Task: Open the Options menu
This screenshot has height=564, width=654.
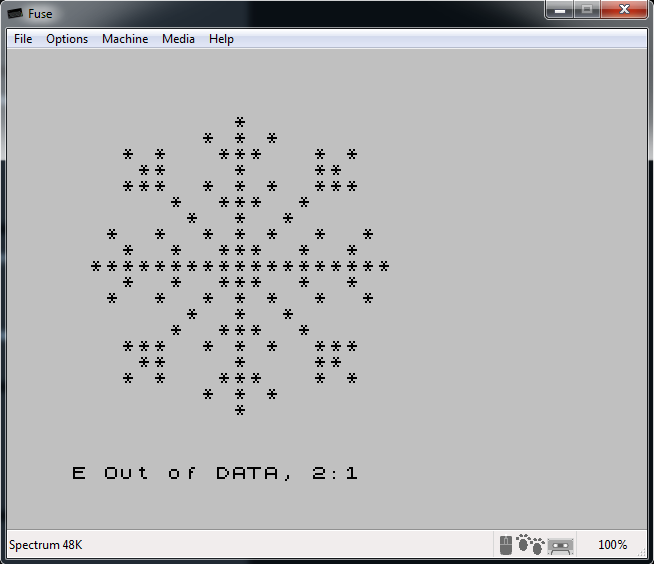Action: tap(67, 39)
